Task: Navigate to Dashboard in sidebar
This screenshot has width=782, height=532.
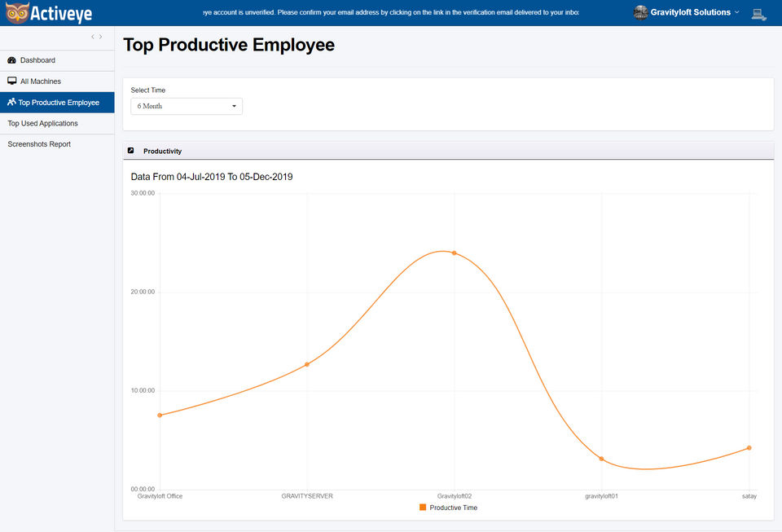Action: coord(37,60)
